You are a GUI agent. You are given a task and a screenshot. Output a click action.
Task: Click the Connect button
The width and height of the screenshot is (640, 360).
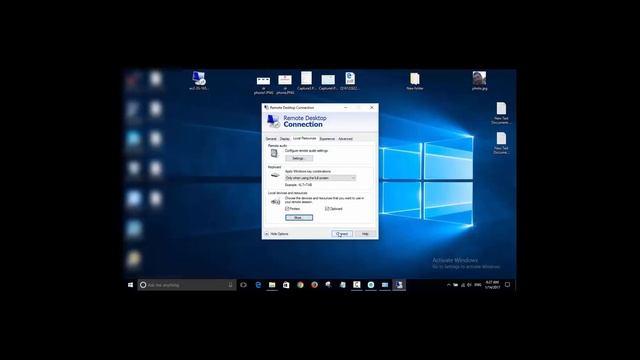pos(342,234)
